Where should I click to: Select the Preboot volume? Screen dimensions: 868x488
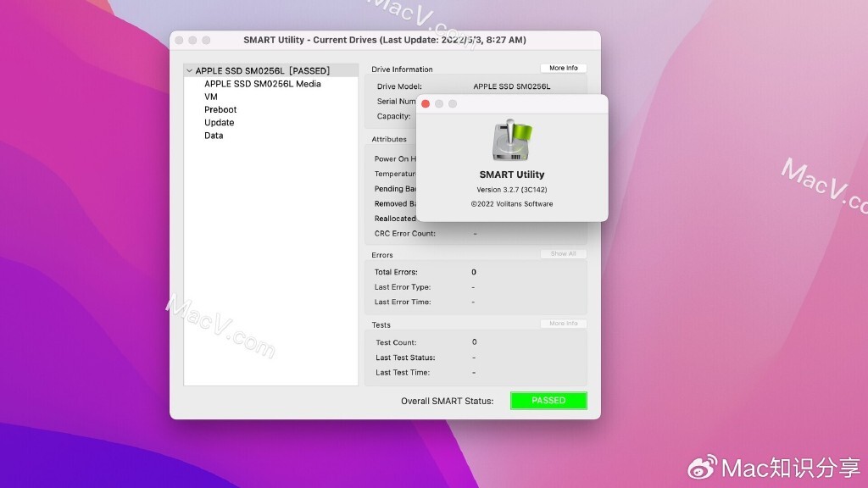point(220,109)
